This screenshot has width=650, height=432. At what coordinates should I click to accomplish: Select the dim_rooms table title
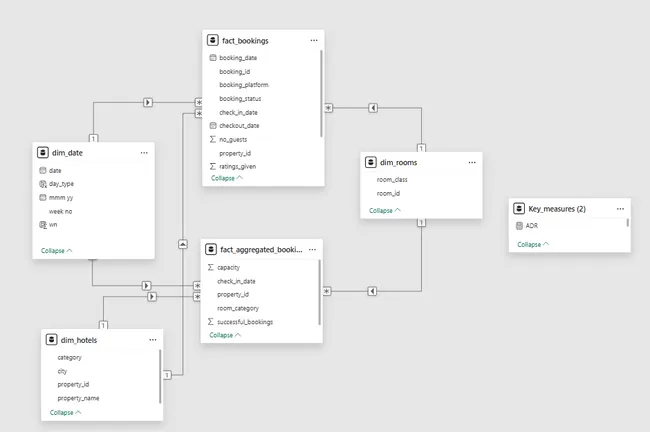(398, 163)
